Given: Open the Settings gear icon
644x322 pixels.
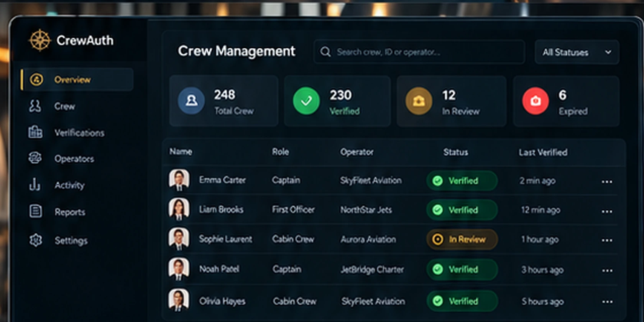Looking at the screenshot, I should [36, 240].
